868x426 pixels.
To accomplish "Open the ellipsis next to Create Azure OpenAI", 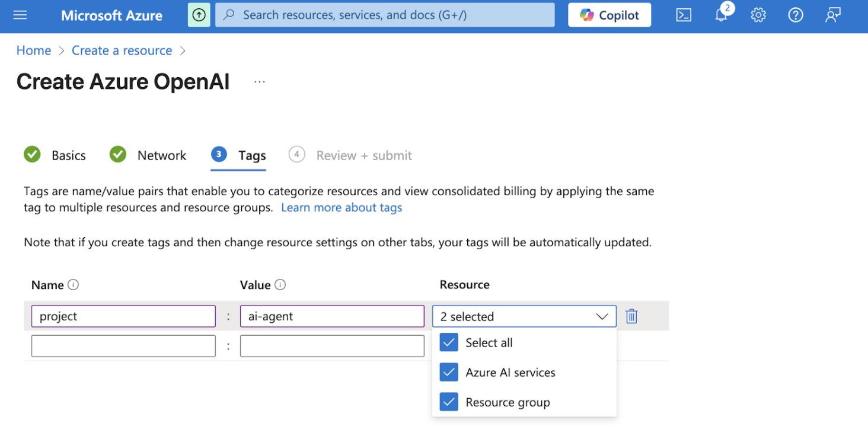I will 259,81.
